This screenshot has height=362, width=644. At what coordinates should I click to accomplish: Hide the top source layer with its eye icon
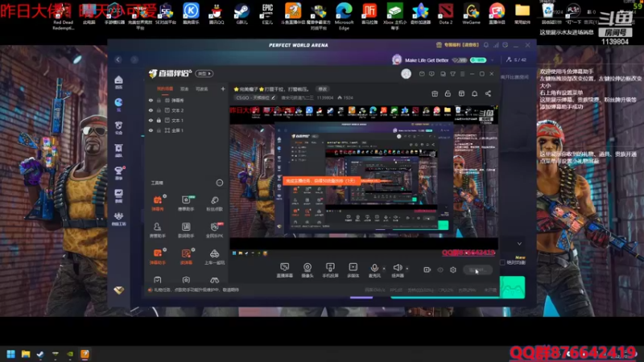[151, 100]
